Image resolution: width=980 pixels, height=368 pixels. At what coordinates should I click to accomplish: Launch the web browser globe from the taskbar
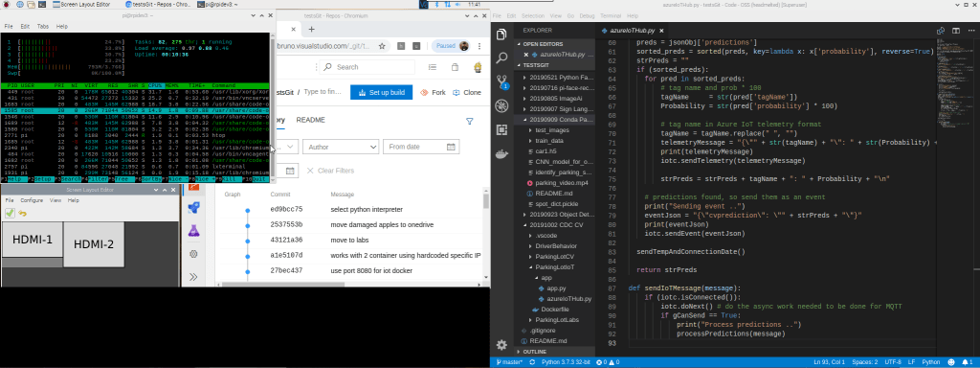tap(20, 4)
